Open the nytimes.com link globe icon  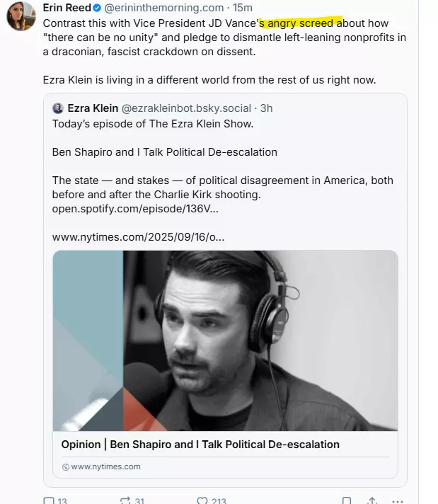(66, 467)
